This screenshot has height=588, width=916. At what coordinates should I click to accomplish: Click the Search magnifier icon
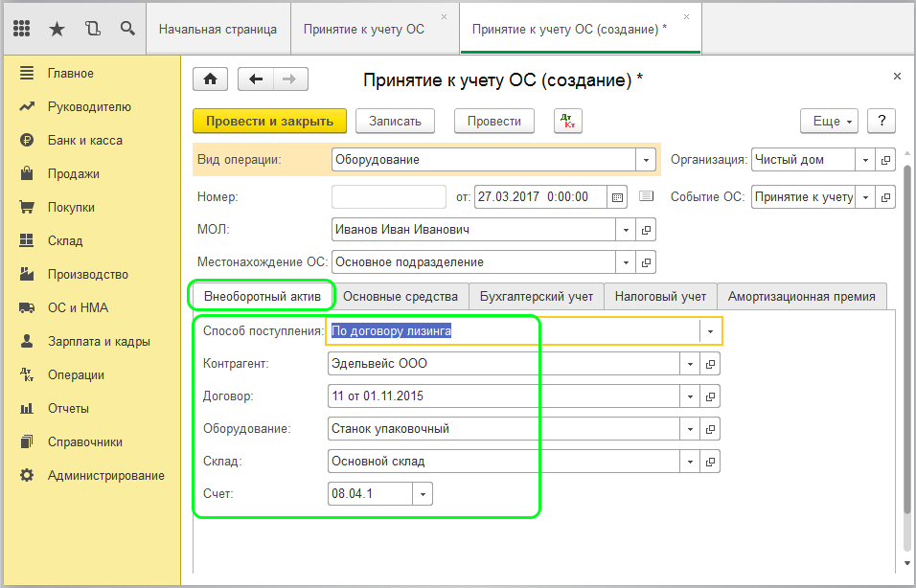click(x=127, y=29)
